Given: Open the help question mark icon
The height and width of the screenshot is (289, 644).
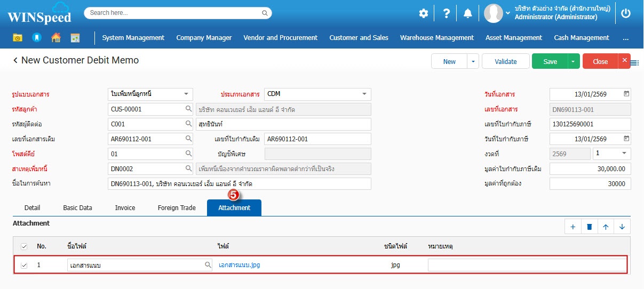Looking at the screenshot, I should coord(447,13).
